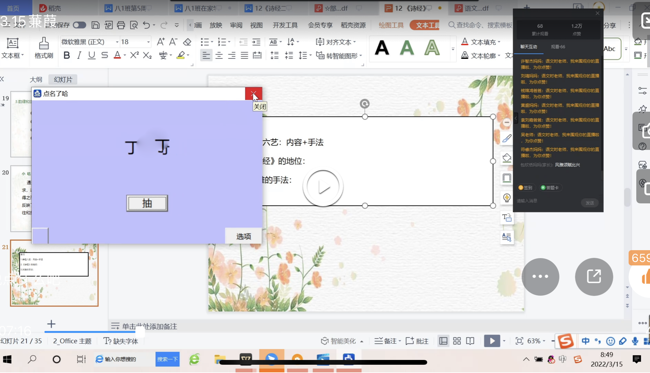
Task: Select left text alignment
Action: click(x=206, y=55)
